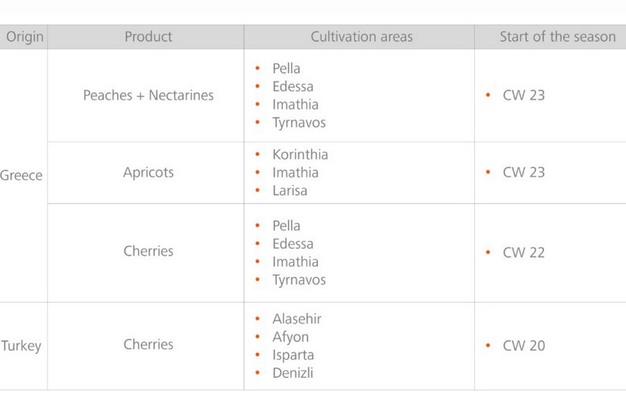Select Cherries in the Turkey row

(x=148, y=344)
